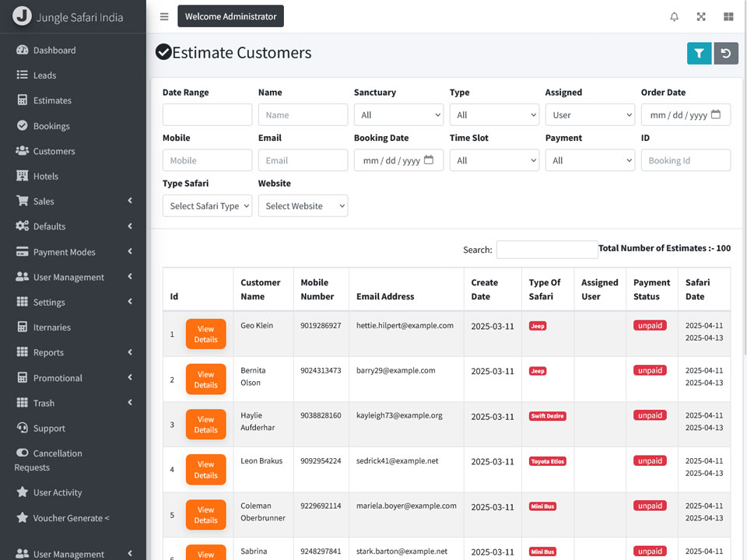Open the Dashboard menu item
This screenshot has height=560, width=747.
[73, 50]
